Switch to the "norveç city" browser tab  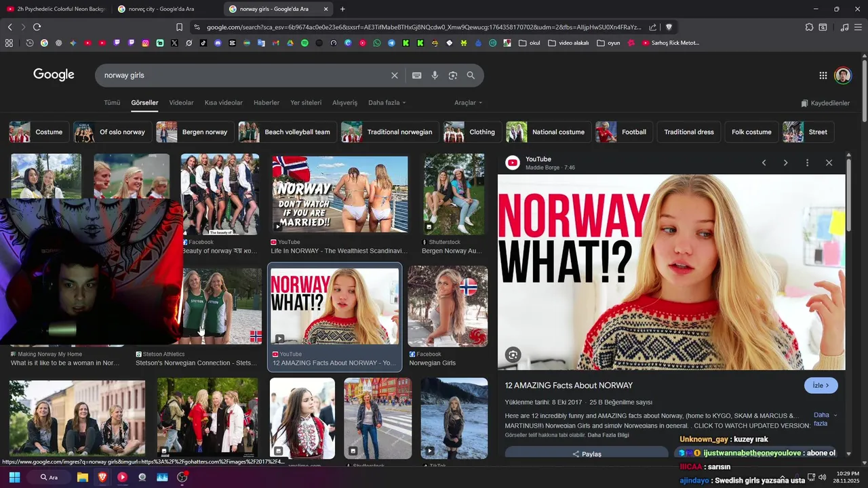(167, 9)
